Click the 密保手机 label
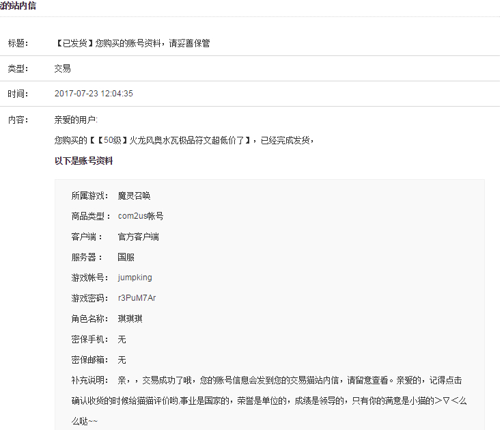Viewport: 504px width, 430px height. [90, 339]
